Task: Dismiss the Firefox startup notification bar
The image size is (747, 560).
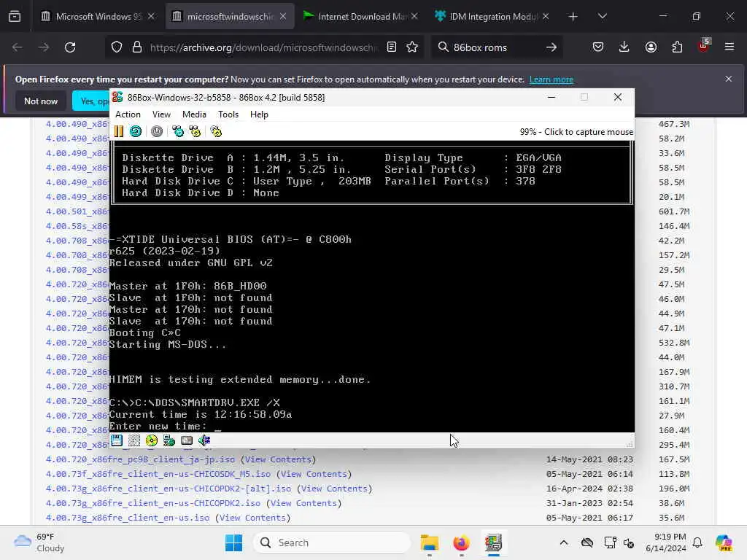Action: point(729,79)
